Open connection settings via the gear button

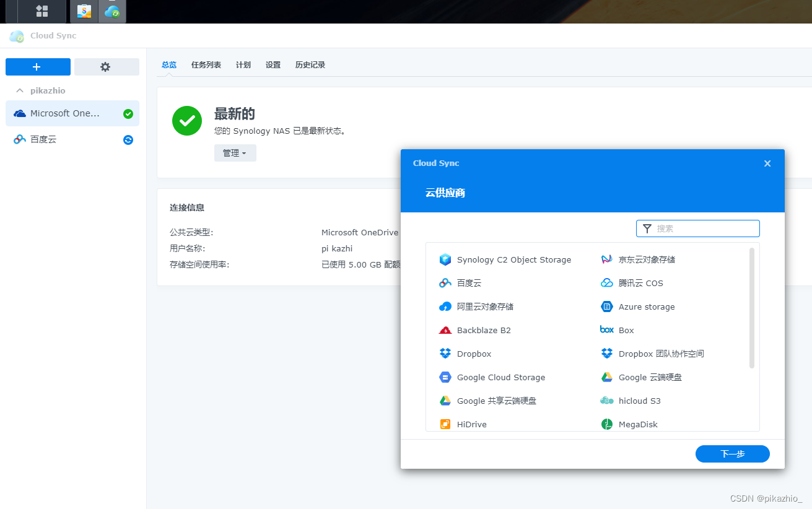[x=107, y=67]
